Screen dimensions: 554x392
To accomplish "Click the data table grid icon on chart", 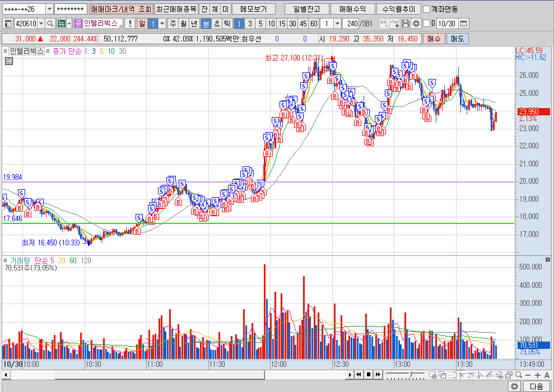I will pos(9,61).
